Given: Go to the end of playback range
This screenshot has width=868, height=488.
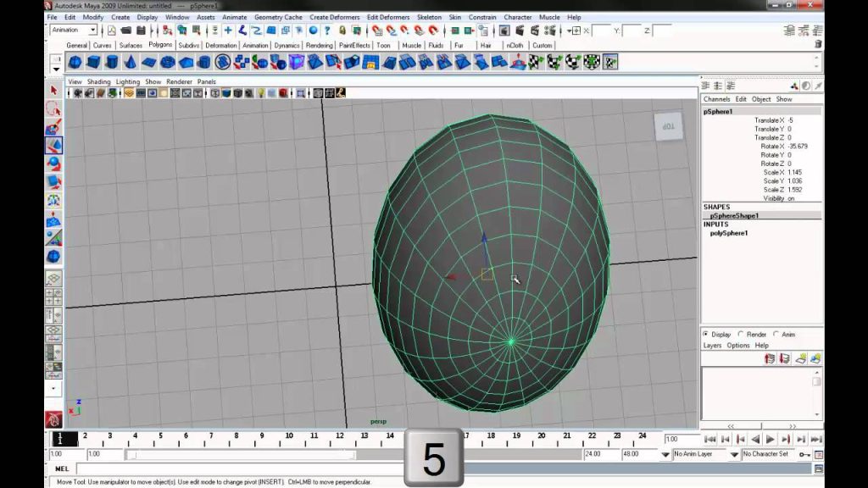Looking at the screenshot, I should (x=816, y=440).
